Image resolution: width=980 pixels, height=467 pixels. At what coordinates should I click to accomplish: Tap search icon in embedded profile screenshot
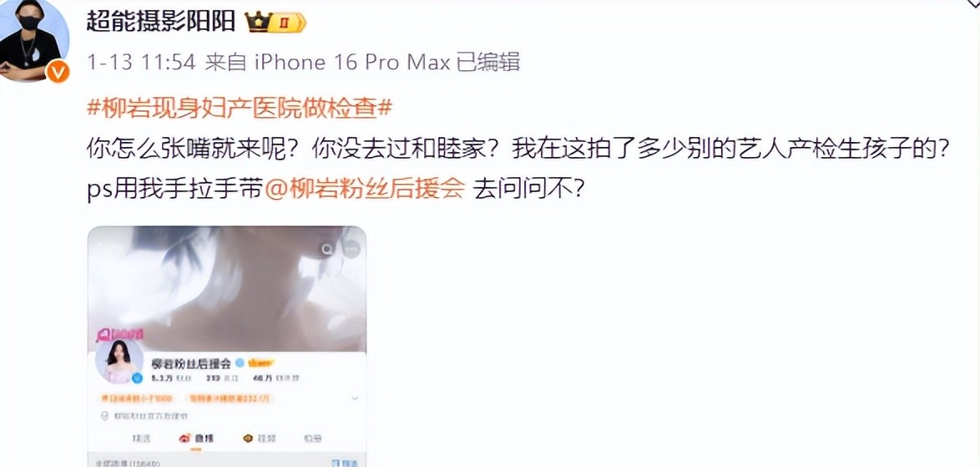tap(328, 249)
